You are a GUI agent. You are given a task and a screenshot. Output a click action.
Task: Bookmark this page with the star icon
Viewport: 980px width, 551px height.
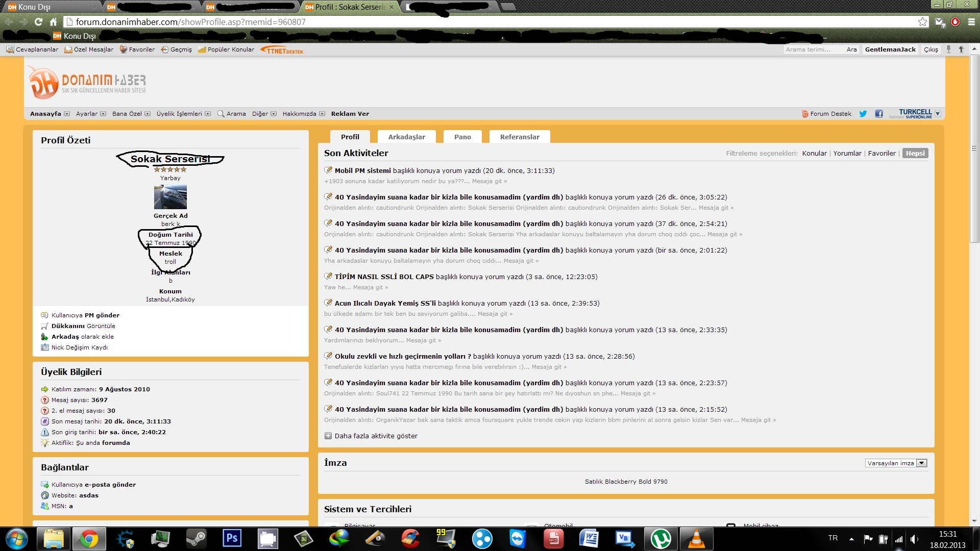(x=922, y=22)
